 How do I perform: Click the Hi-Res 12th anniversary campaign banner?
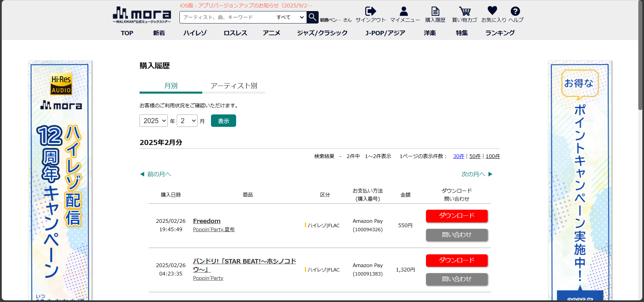click(x=60, y=181)
